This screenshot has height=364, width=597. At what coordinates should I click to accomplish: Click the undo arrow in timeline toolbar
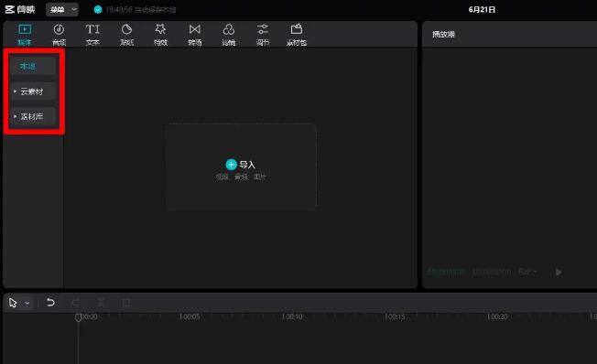coord(50,303)
